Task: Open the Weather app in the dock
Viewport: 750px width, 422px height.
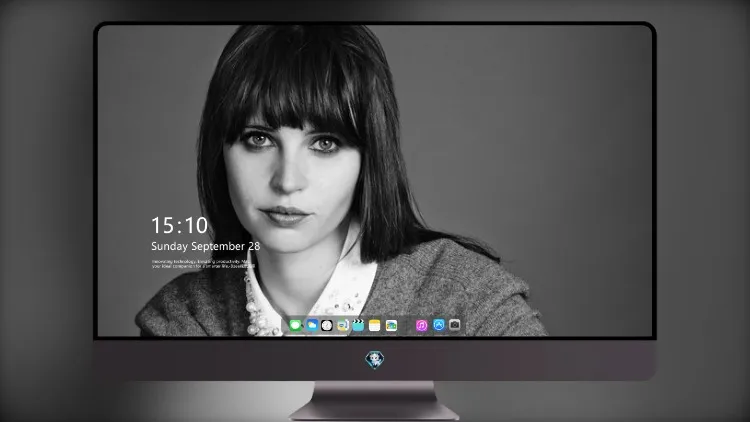Action: [x=312, y=325]
